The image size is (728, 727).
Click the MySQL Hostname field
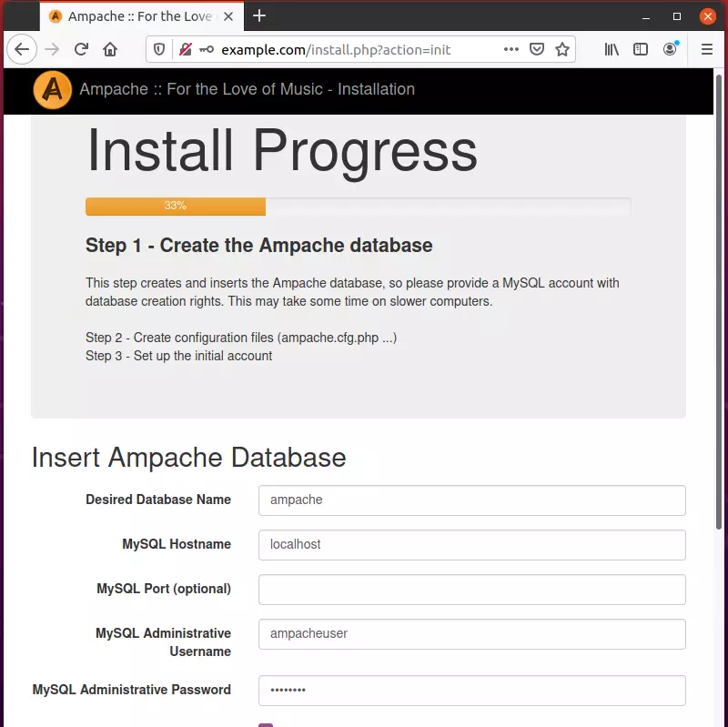(x=471, y=544)
